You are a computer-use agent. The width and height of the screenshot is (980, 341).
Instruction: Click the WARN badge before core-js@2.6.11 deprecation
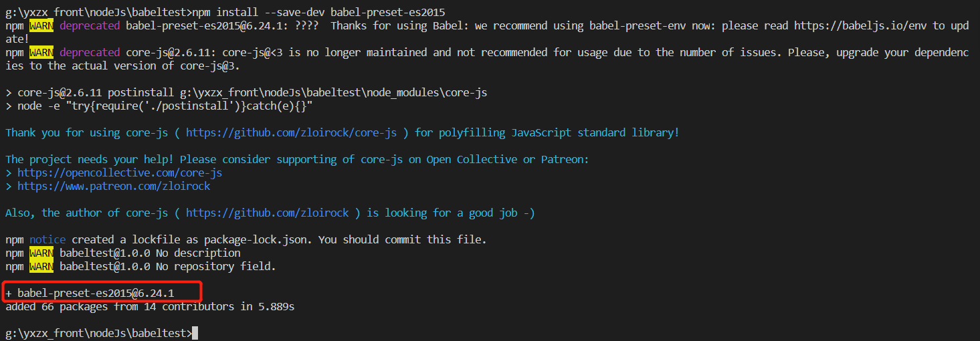[41, 52]
